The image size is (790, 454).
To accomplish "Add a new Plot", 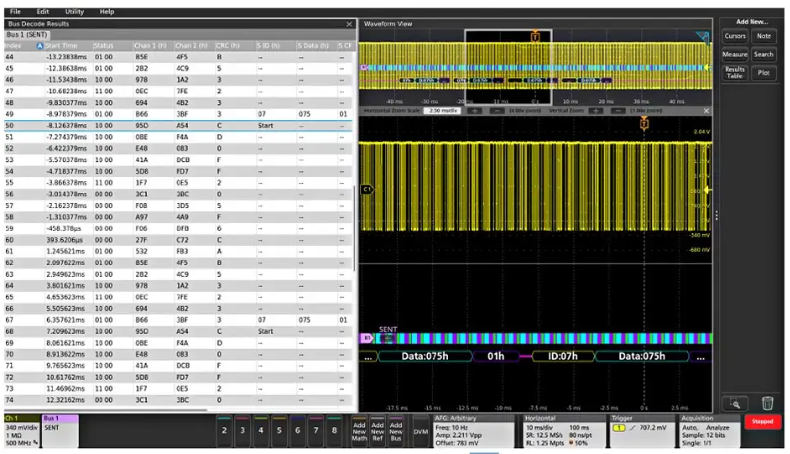I will click(x=763, y=73).
